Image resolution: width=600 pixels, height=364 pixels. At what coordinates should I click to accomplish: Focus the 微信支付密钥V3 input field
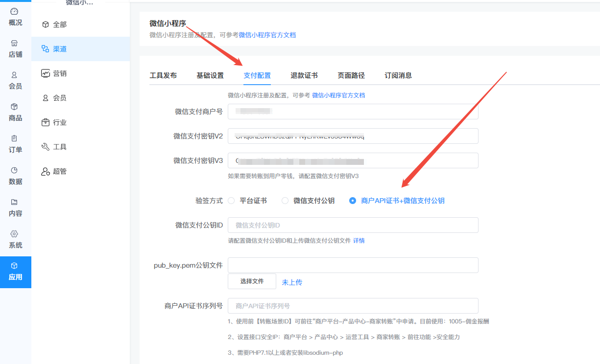353,160
